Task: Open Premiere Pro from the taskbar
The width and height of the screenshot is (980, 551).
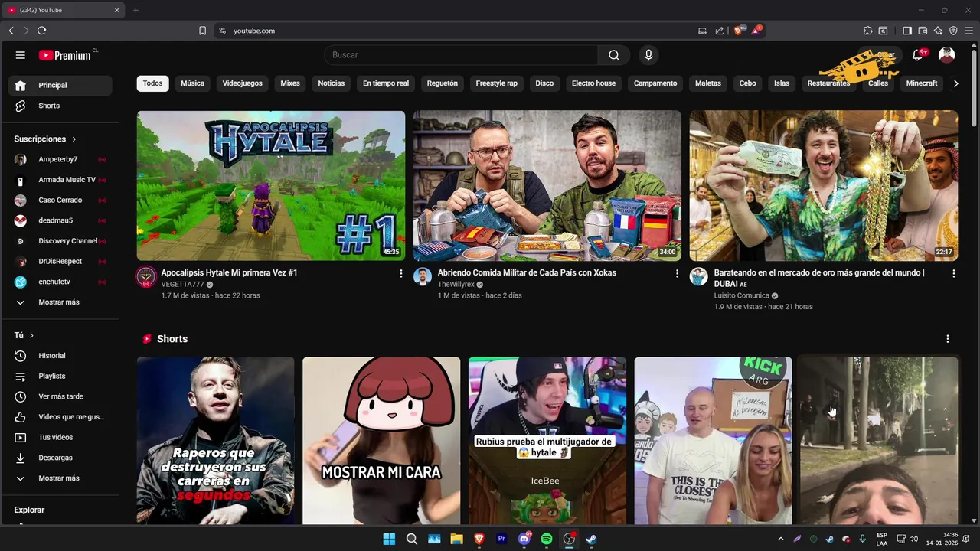Action: 501,539
